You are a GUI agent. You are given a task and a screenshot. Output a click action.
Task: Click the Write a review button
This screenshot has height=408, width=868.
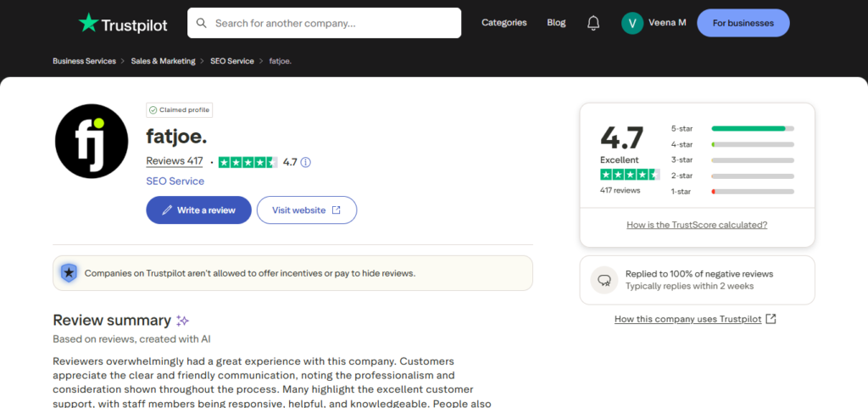pos(198,210)
